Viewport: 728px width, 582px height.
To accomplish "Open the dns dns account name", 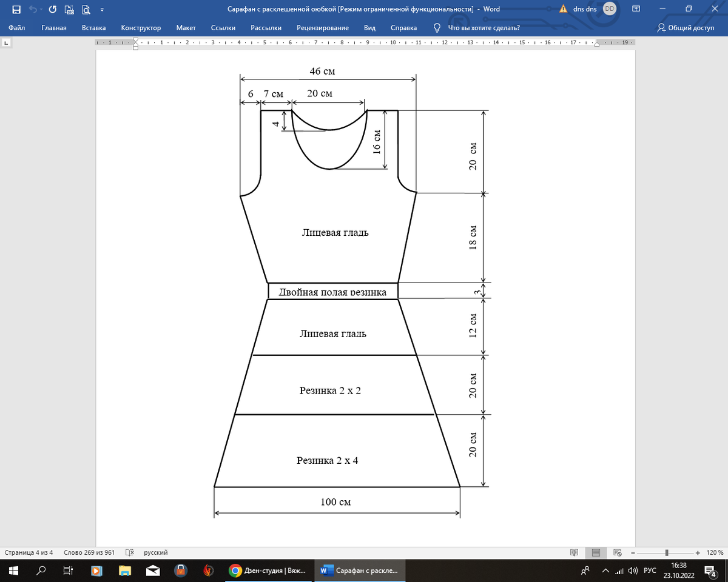I will (585, 9).
